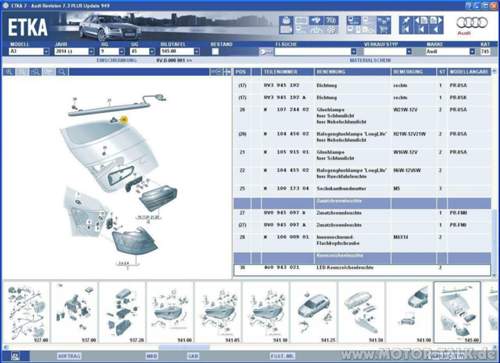Click the arrow button left of FI-Suche field
The width and height of the screenshot is (500, 363).
pyautogui.click(x=266, y=51)
